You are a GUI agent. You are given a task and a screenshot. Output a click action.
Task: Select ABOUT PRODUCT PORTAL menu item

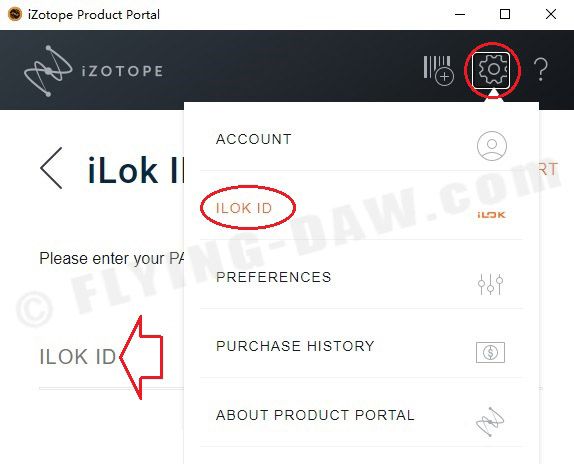pos(362,415)
